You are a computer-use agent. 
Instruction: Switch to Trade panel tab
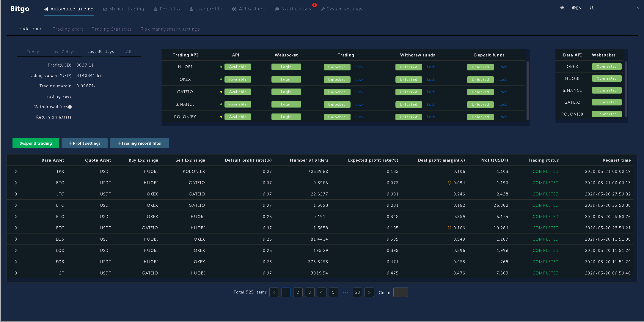[30, 29]
